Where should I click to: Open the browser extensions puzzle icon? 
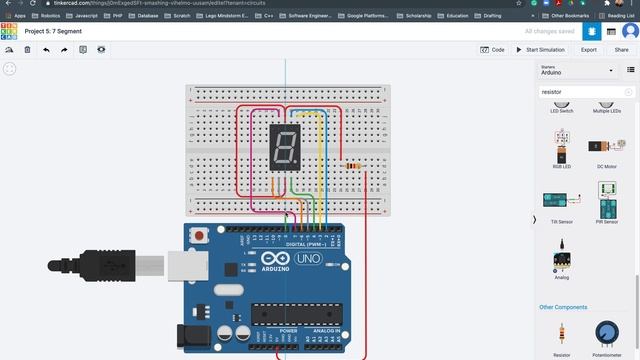pos(607,3)
